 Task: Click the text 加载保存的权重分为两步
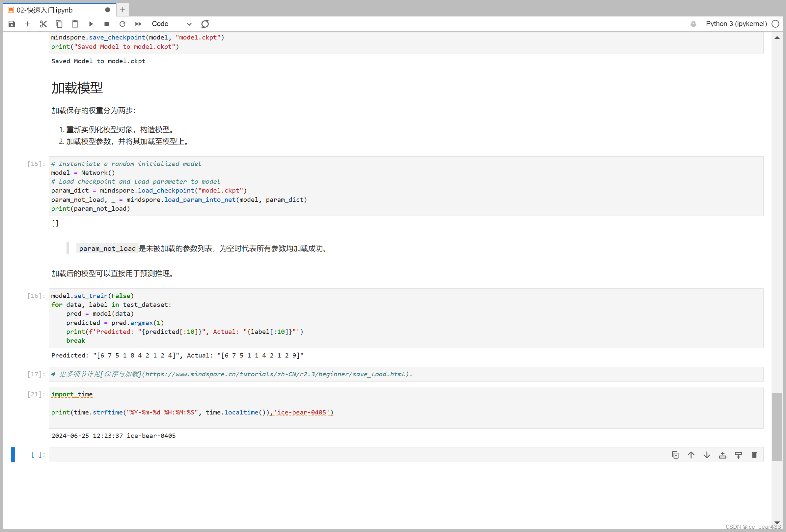coord(94,111)
